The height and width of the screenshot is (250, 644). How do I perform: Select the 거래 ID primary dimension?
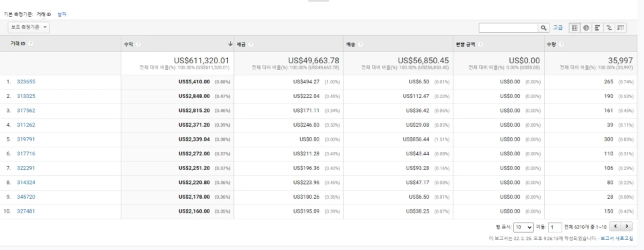pyautogui.click(x=43, y=14)
